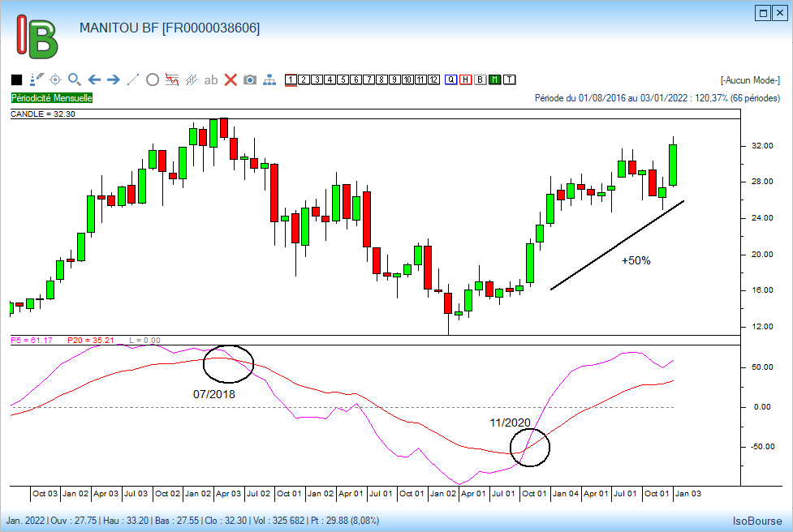Image resolution: width=793 pixels, height=532 pixels.
Task: Take a snapshot with the camera icon
Action: click(x=250, y=79)
